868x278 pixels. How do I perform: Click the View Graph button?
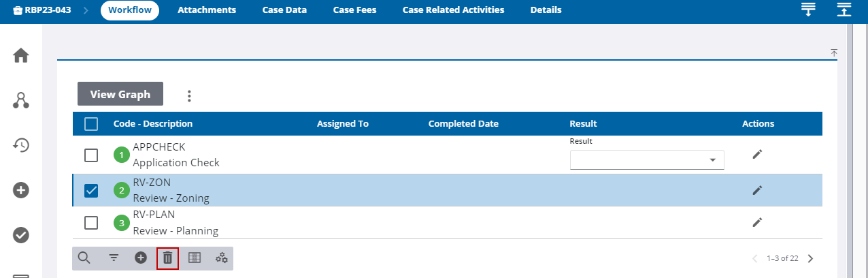click(120, 94)
